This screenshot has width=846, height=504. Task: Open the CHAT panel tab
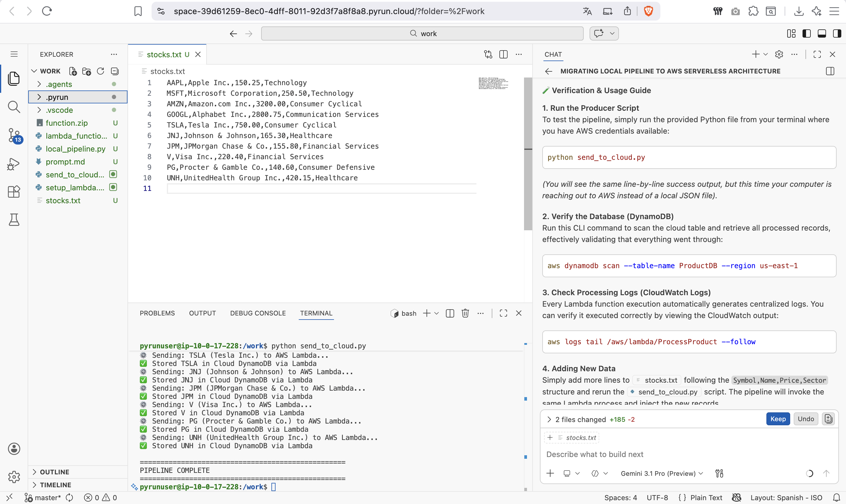point(553,54)
